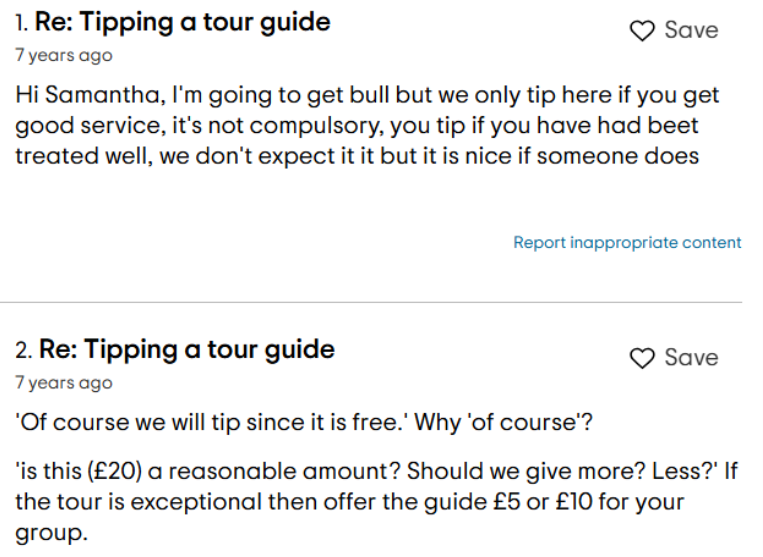Click the 'Hi Samantha' greeting in reply 1

(x=84, y=98)
